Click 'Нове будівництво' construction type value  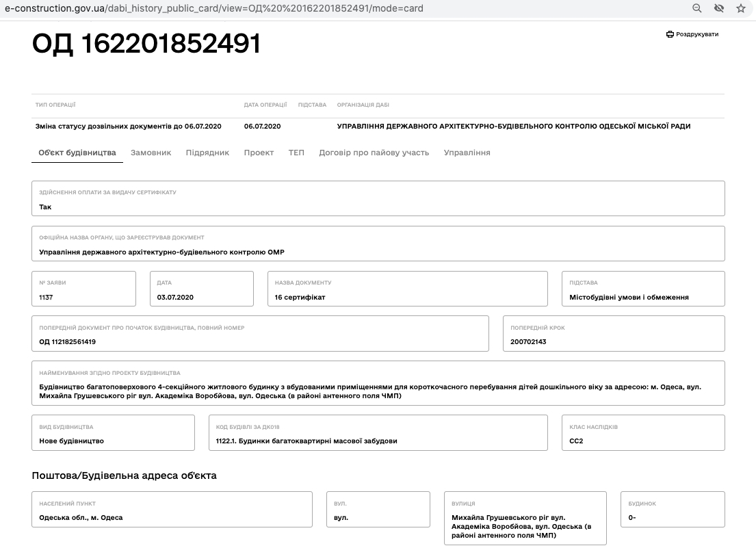tap(71, 441)
